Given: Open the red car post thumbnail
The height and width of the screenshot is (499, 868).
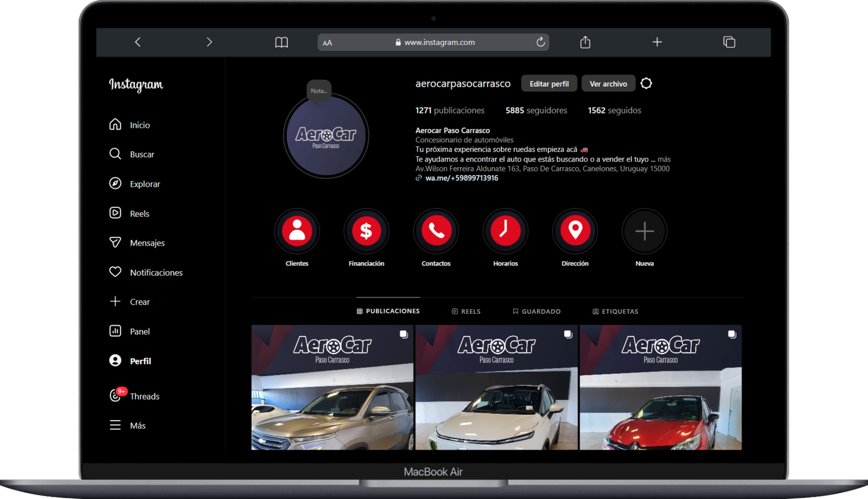Looking at the screenshot, I should coord(660,387).
